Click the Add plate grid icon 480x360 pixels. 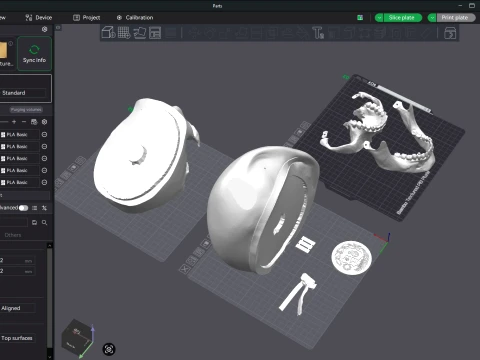click(124, 33)
